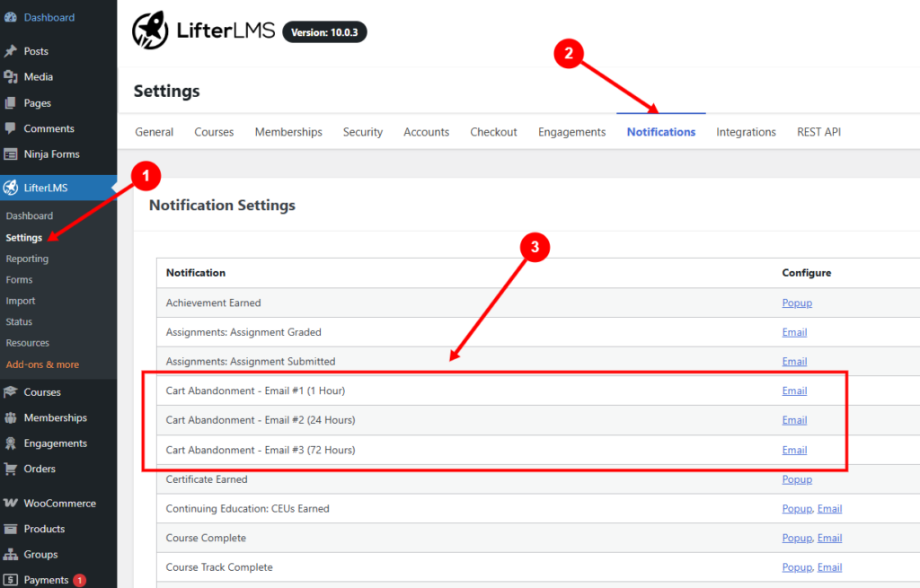The width and height of the screenshot is (920, 588).
Task: Click 'Course Track Complete' row text
Action: point(219,566)
